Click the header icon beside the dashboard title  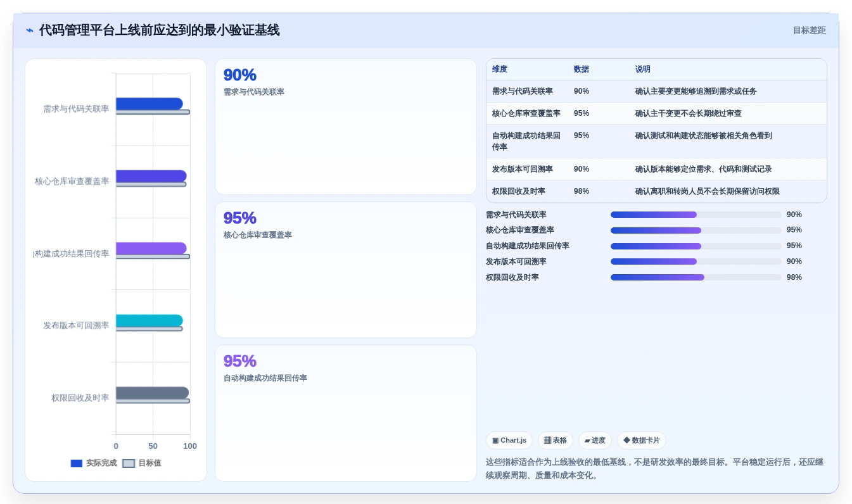click(30, 30)
